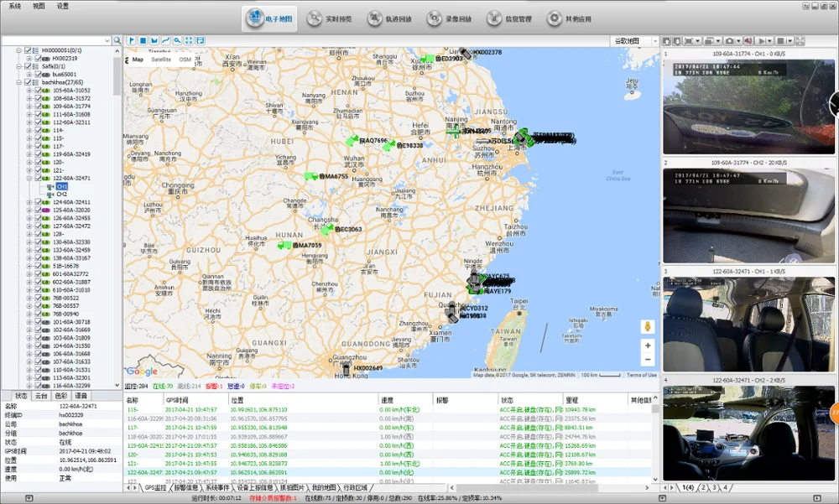Click the Street View pegman icon on map

(647, 326)
